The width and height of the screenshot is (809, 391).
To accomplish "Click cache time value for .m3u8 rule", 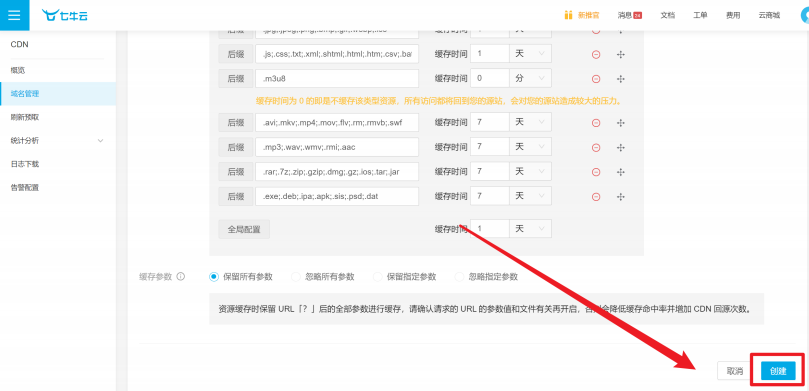I will pyautogui.click(x=490, y=78).
